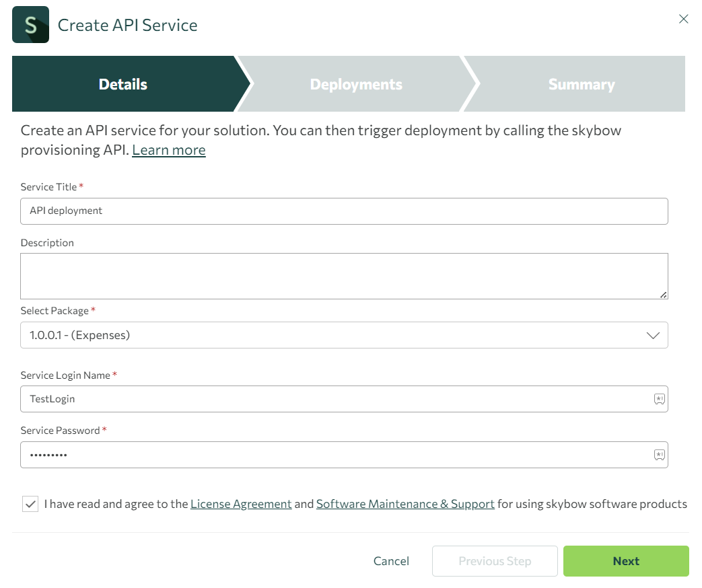Click the Description text area
Viewport: 702px width, 588px height.
pyautogui.click(x=344, y=275)
